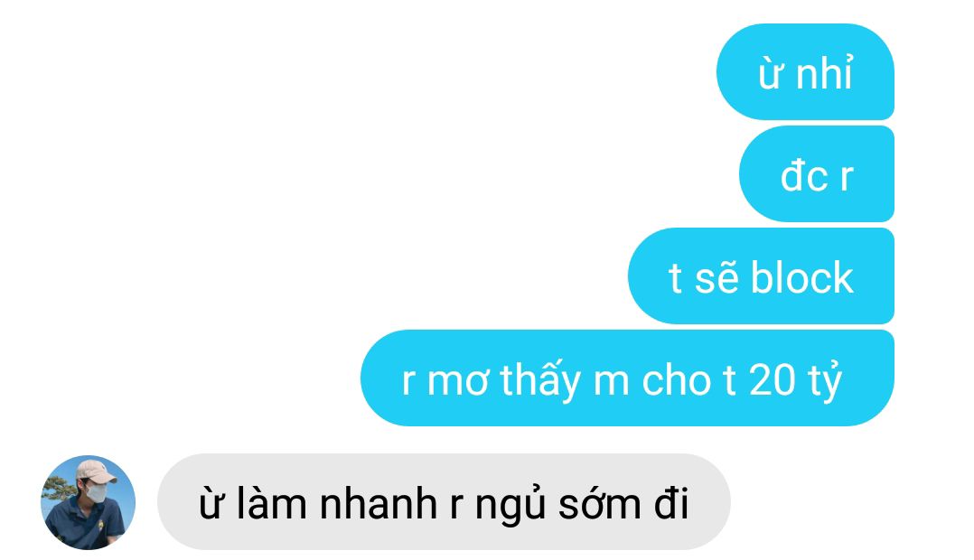
Task: Click the word "block" in the blue bubble
Action: 802,277
